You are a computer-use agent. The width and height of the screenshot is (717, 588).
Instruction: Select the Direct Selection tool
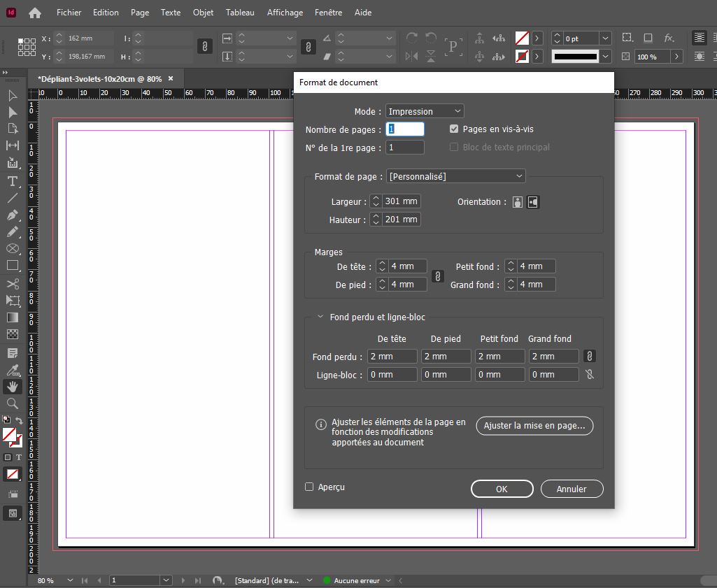[x=13, y=113]
